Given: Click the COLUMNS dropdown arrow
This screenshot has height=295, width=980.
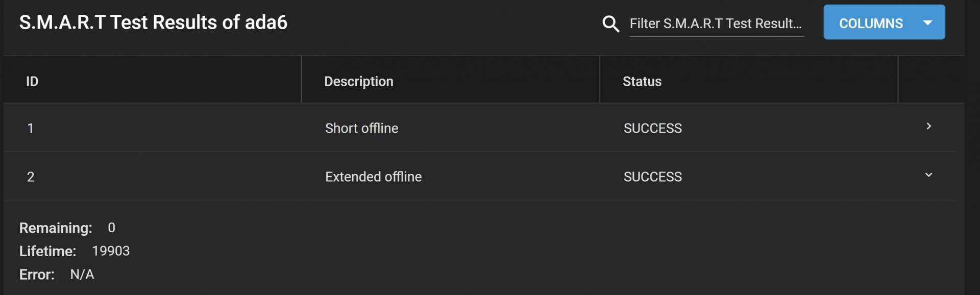Looking at the screenshot, I should (928, 23).
